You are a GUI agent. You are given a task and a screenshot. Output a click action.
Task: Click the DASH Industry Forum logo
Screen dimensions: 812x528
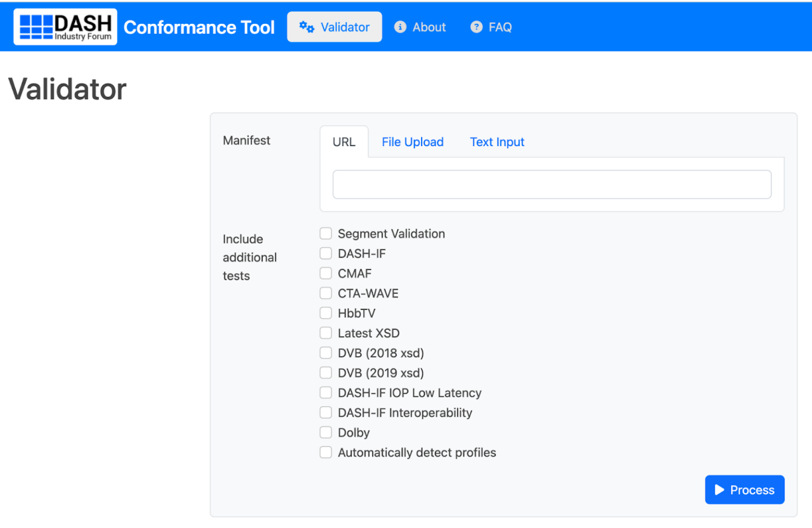tap(65, 26)
